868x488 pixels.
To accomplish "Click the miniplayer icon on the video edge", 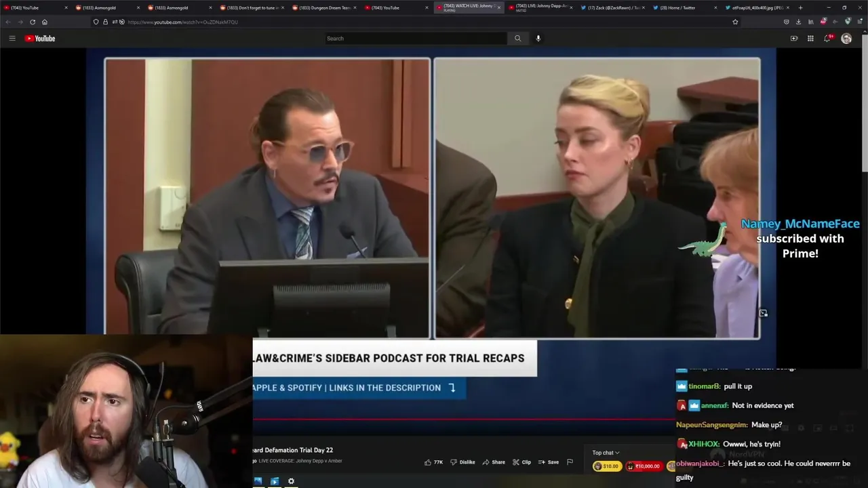I will pos(763,313).
